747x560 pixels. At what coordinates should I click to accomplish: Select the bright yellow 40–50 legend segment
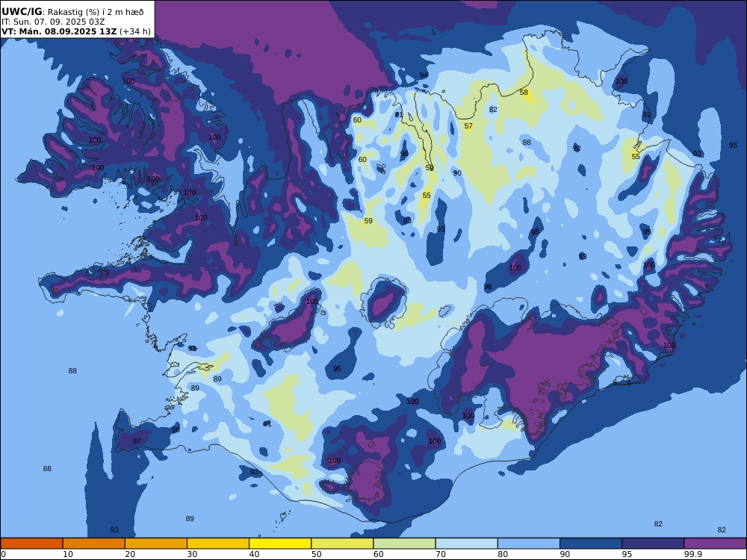coord(280,544)
